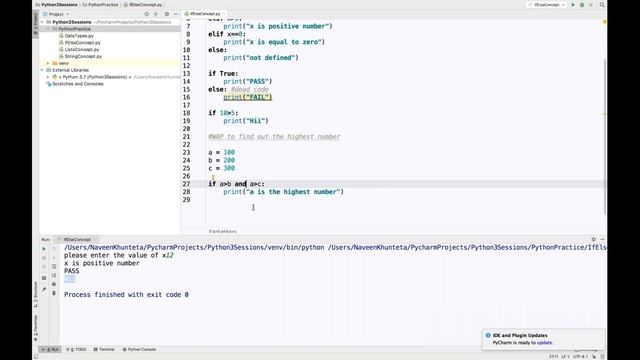Screen dimensions: 640x360
Task: Collapse the External Libraries node arrow
Action: (42, 70)
